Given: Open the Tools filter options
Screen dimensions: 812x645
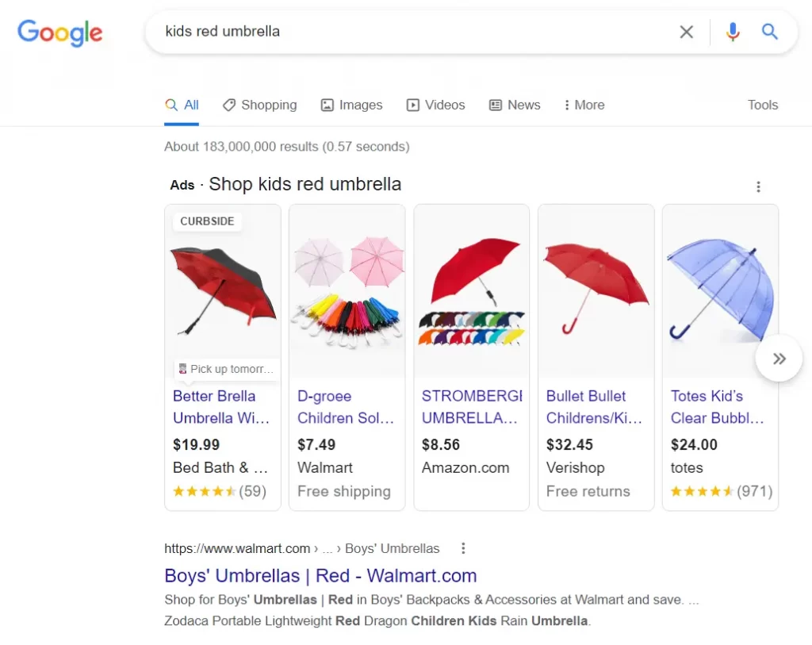Looking at the screenshot, I should 763,106.
